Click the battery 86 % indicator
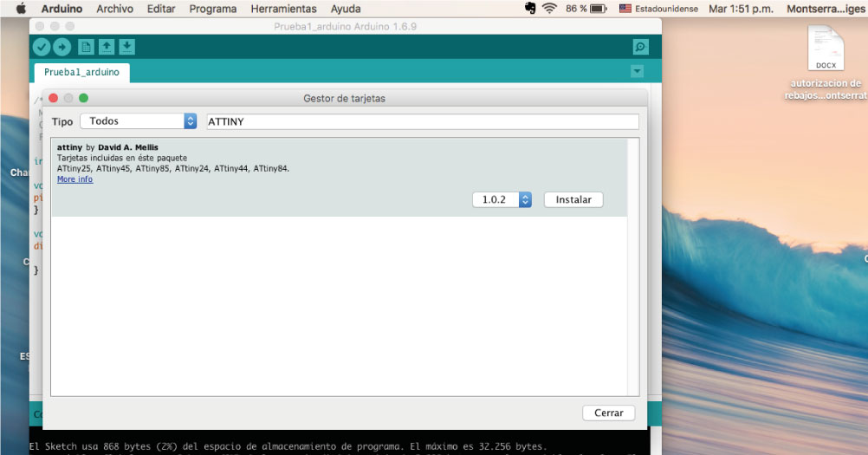This screenshot has height=455, width=868. 586,9
